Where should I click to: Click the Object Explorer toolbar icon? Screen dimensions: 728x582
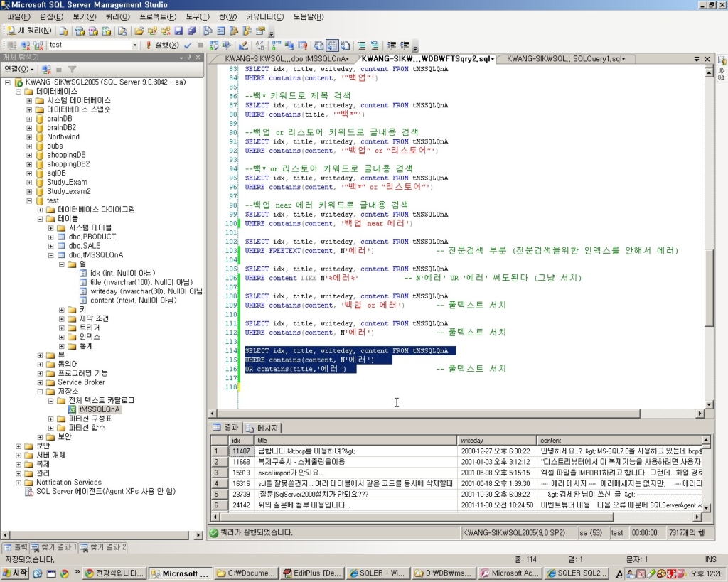coord(234,31)
